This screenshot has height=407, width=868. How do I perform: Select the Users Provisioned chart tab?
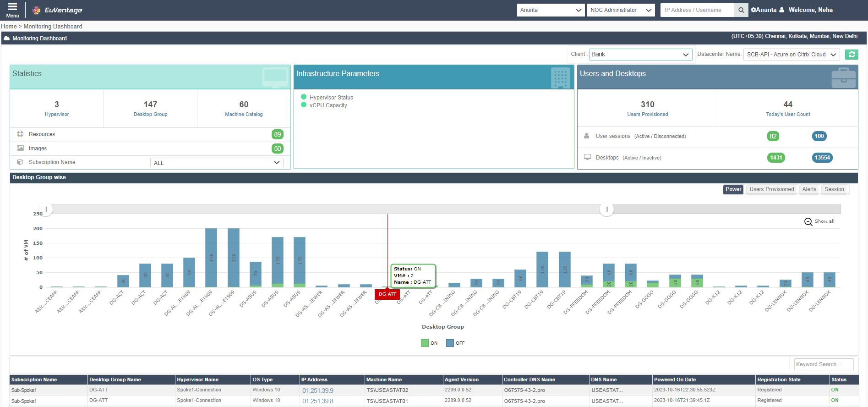click(771, 189)
